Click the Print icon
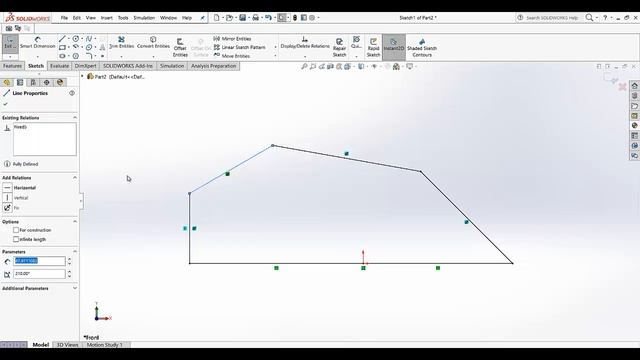The image size is (640, 360). click(256, 18)
